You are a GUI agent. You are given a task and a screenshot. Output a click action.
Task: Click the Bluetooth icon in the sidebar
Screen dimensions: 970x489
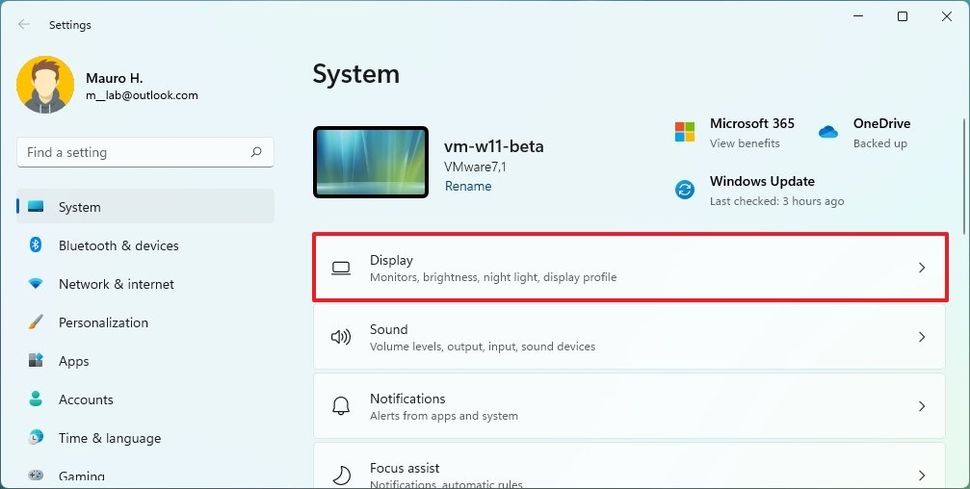pyautogui.click(x=35, y=245)
